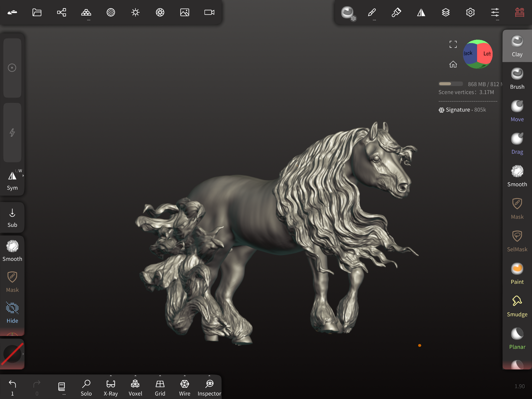
Task: Toggle Solo object view
Action: pos(86,387)
